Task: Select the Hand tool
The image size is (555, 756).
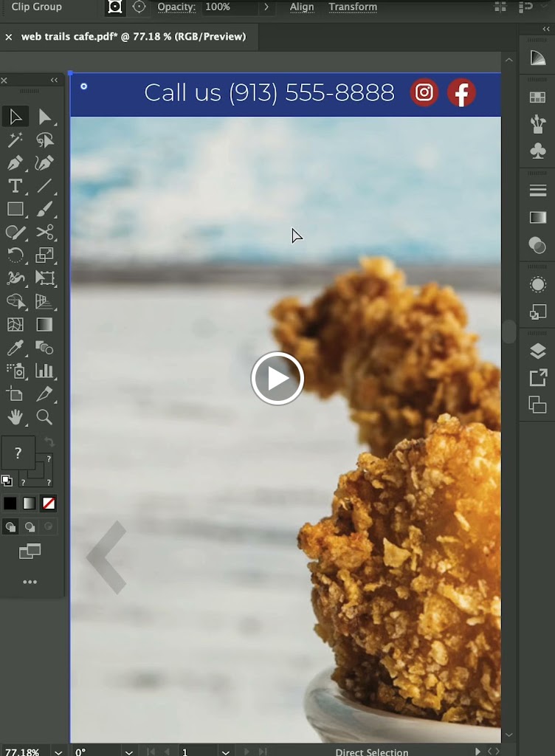Action: (x=15, y=417)
